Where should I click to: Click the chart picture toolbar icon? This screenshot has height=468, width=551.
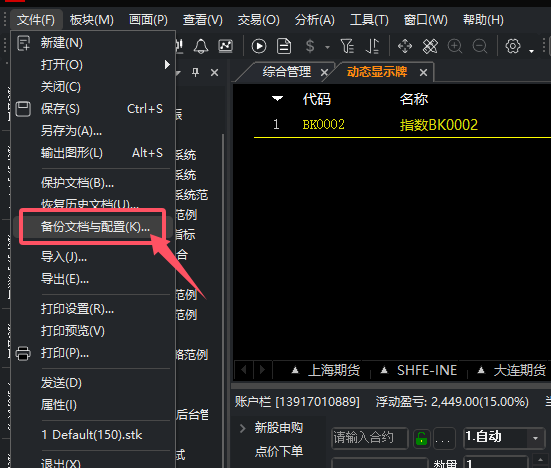[x=226, y=46]
